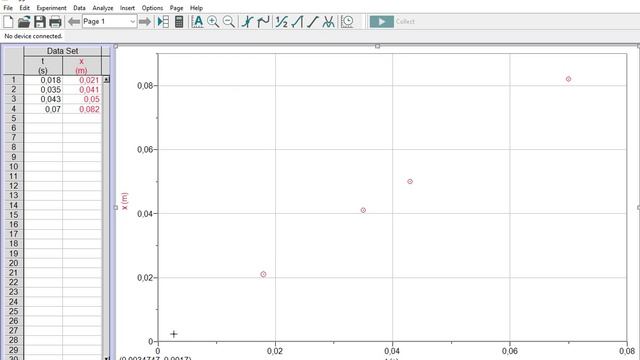Activate the Tangent tool

point(263,22)
